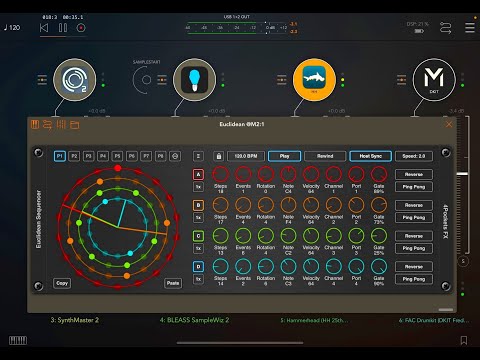The width and height of the screenshot is (480, 360).
Task: Toggle Ping Pong for the cyan row D
Action: coord(414,279)
